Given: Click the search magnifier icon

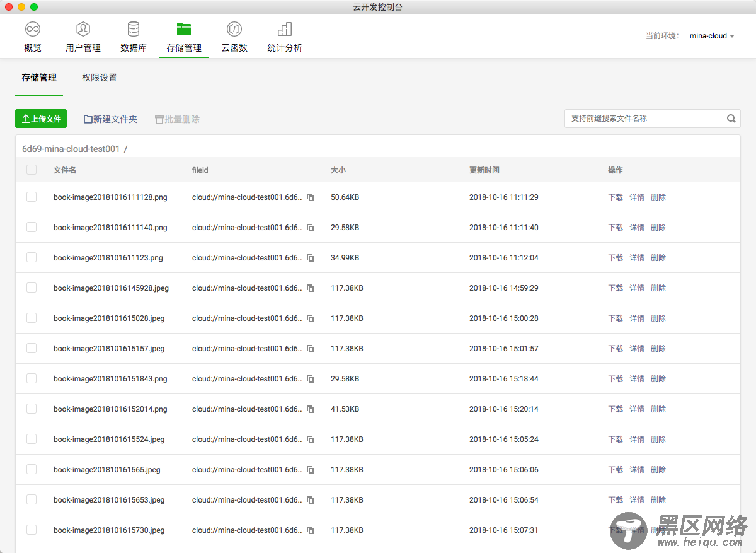Looking at the screenshot, I should (731, 119).
